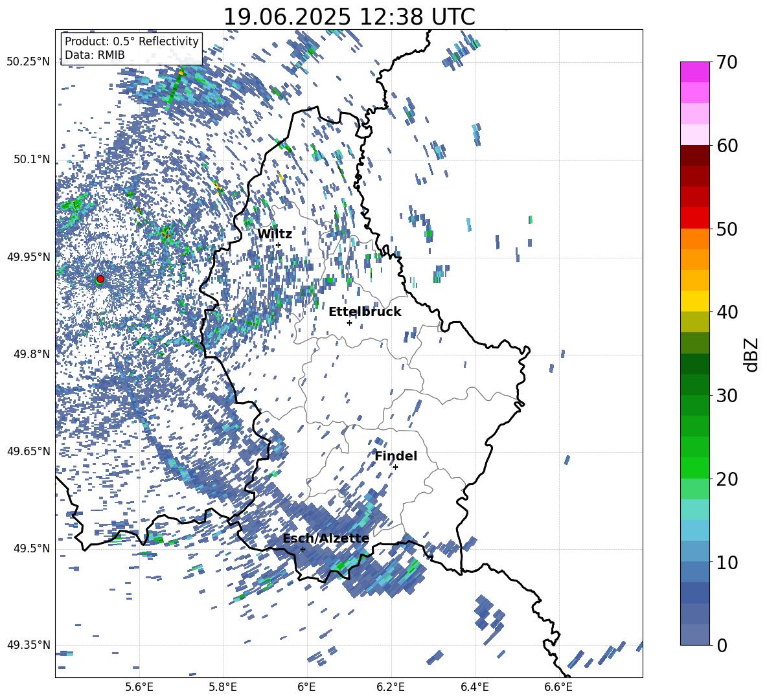767x700 pixels.
Task: Click the 49.5°N latitude label
Action: 32,548
